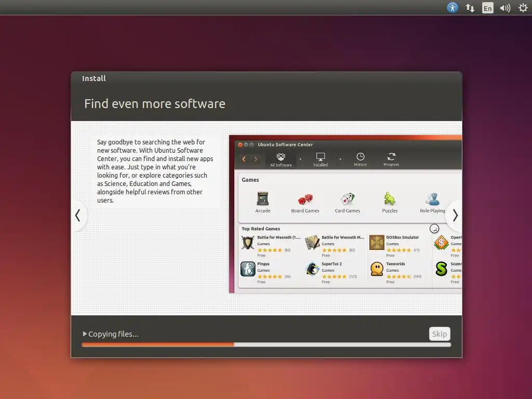Open the network indicator in top panel
The height and width of the screenshot is (399, 532).
tap(470, 8)
